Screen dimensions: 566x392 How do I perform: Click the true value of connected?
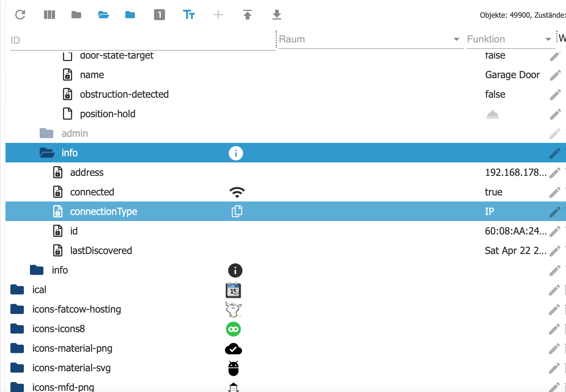click(494, 192)
